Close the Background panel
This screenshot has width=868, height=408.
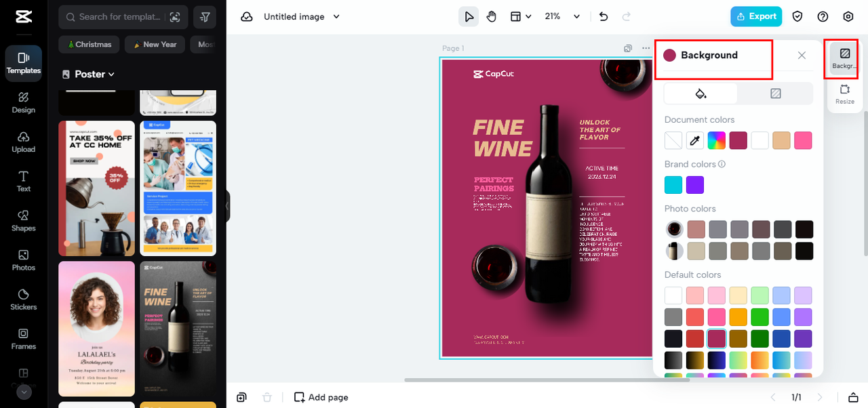(x=802, y=56)
